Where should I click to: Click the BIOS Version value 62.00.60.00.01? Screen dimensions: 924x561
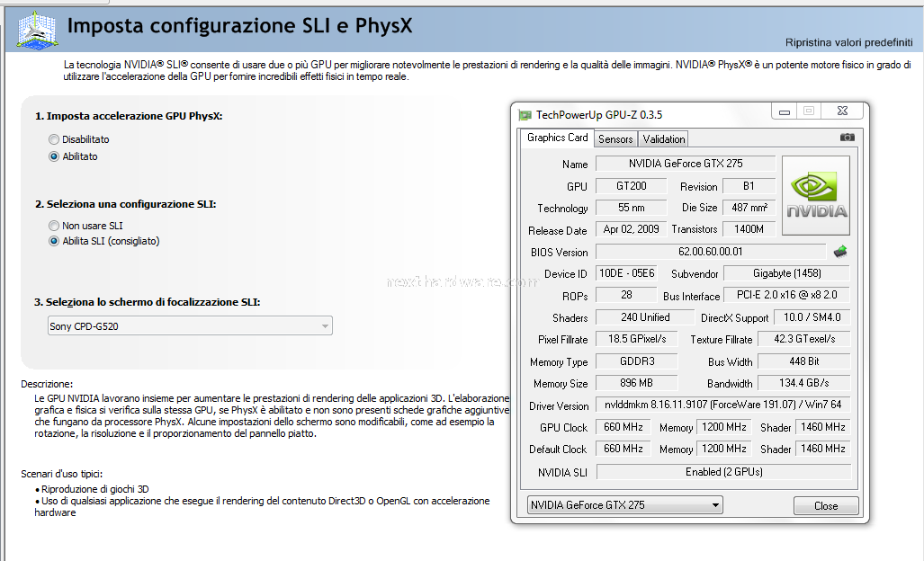711,252
